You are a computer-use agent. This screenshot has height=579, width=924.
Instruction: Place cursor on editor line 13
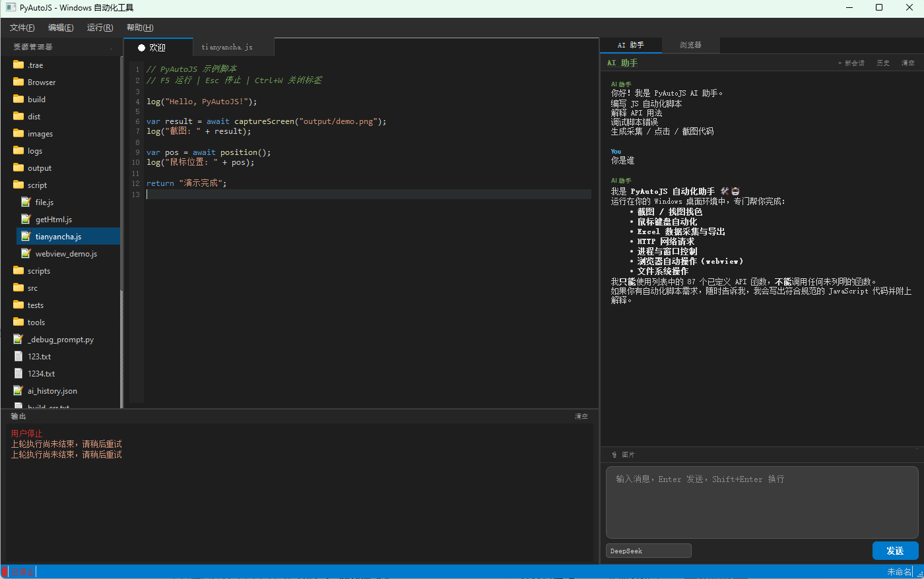pos(368,194)
